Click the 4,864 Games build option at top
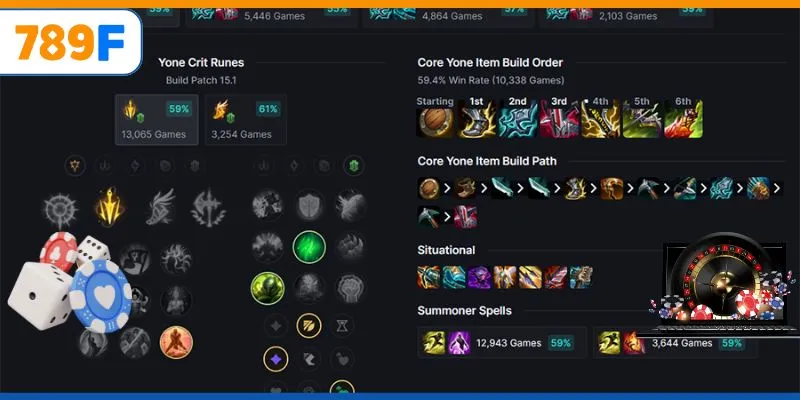The image size is (800, 400). click(448, 15)
